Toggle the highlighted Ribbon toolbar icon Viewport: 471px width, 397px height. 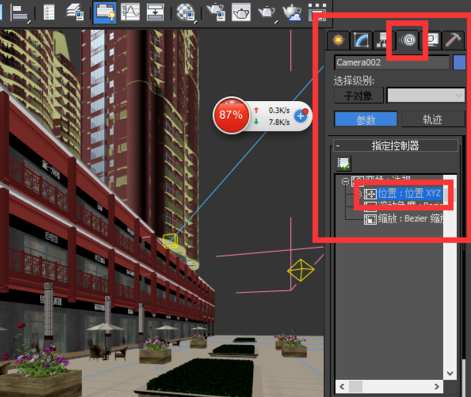[105, 13]
